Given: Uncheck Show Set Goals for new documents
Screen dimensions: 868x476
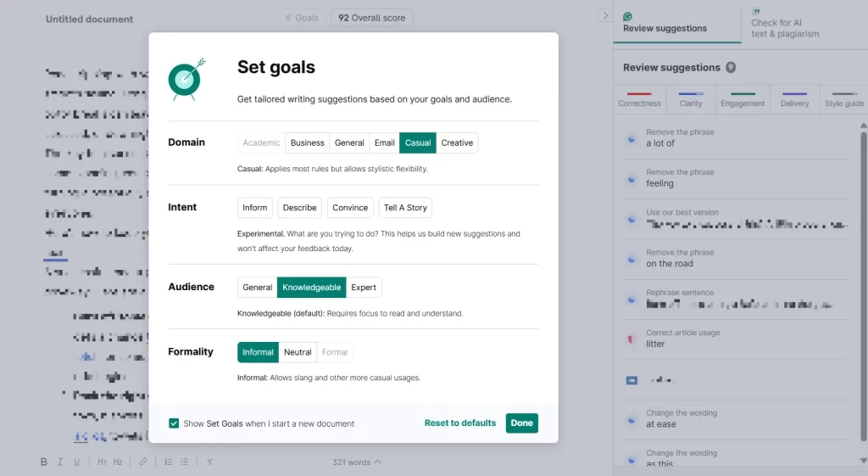Looking at the screenshot, I should click(x=174, y=423).
